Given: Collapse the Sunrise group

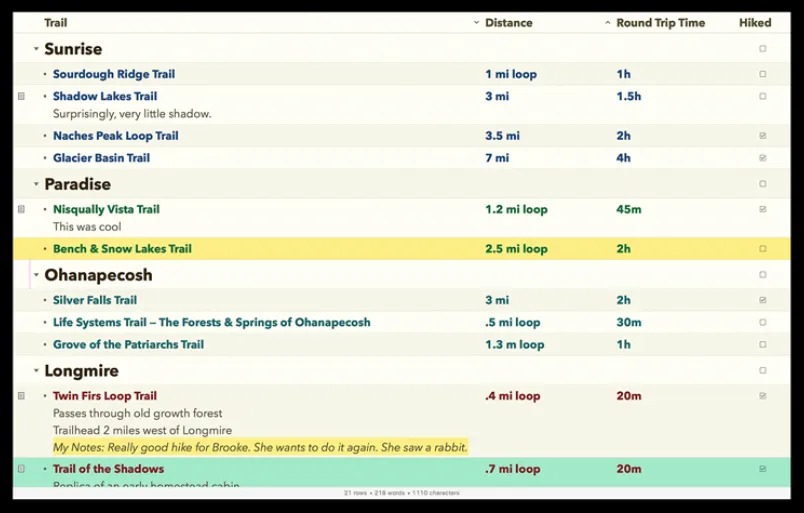Looking at the screenshot, I should point(36,49).
